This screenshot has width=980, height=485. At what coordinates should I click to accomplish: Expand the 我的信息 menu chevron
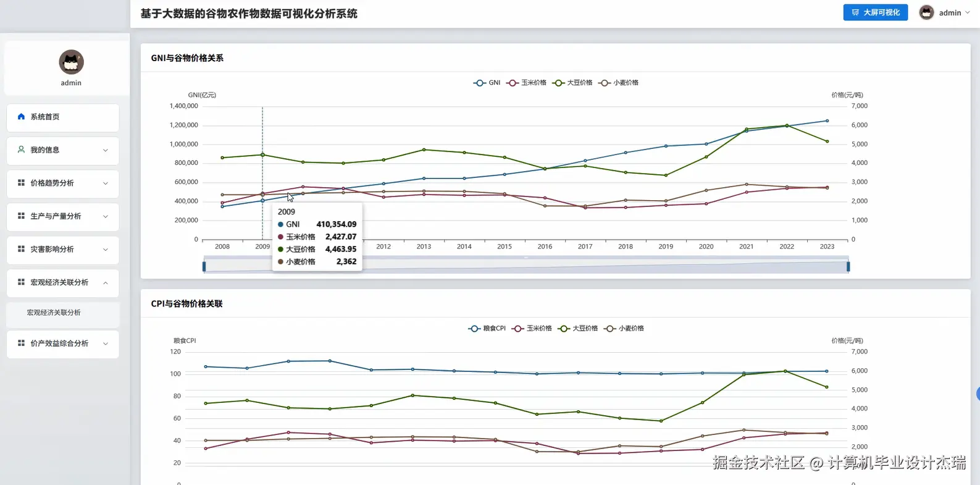(106, 150)
